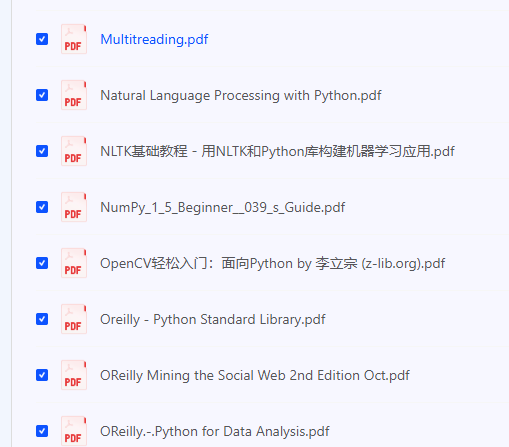Screen dimensions: 509x447
Task: Uncheck the OReilly.-.Python for Data Analysis.pdf checkbox
Action: click(x=42, y=431)
